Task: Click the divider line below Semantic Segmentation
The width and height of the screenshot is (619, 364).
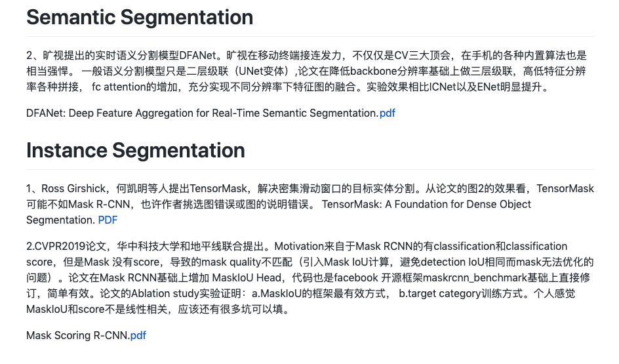Action: (x=310, y=36)
